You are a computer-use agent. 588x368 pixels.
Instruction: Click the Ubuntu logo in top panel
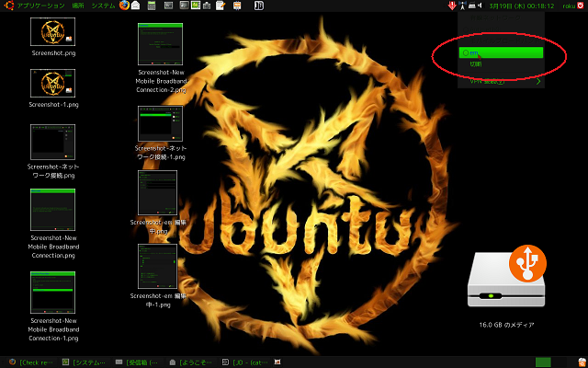click(x=9, y=6)
